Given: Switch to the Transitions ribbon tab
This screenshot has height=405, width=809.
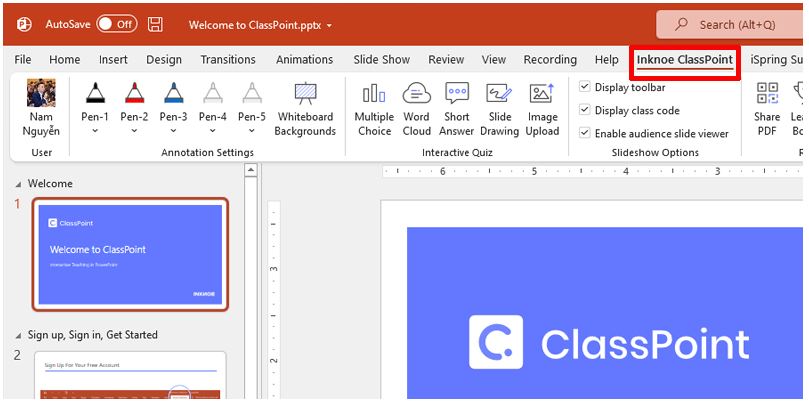Looking at the screenshot, I should coord(228,60).
